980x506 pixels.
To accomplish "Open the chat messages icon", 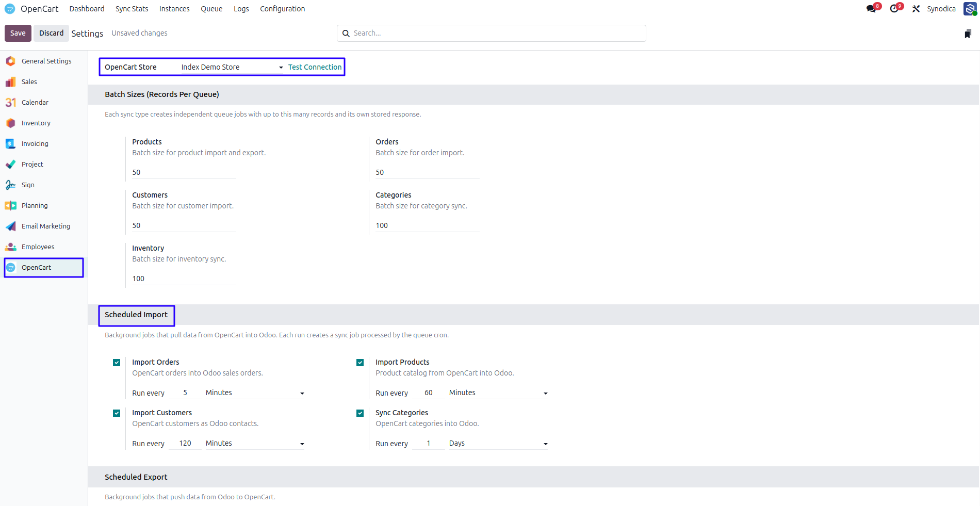I will click(872, 9).
